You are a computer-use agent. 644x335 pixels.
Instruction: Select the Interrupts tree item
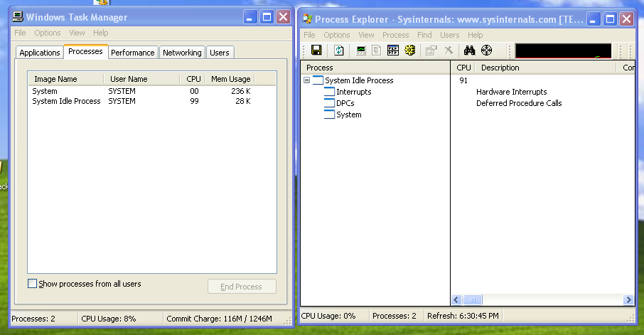pos(353,92)
